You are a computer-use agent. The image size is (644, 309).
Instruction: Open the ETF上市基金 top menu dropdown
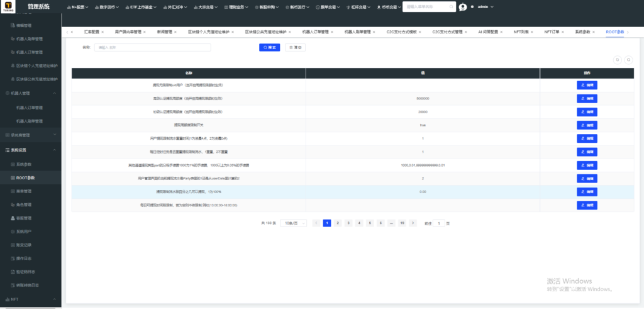point(142,7)
